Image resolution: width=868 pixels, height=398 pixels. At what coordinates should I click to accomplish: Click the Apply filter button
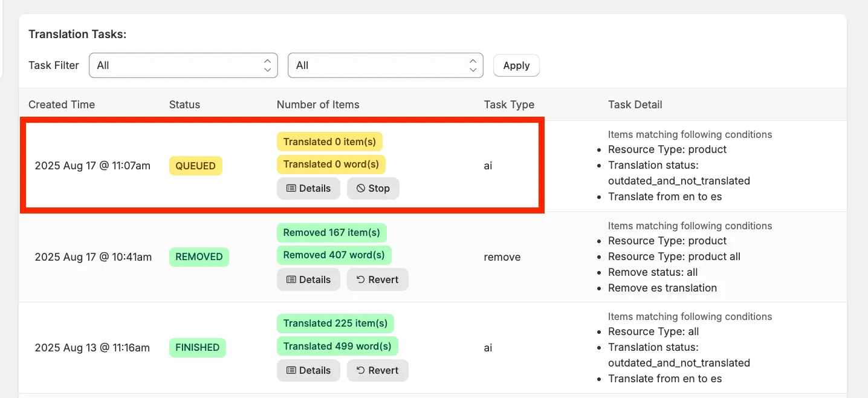(x=516, y=65)
